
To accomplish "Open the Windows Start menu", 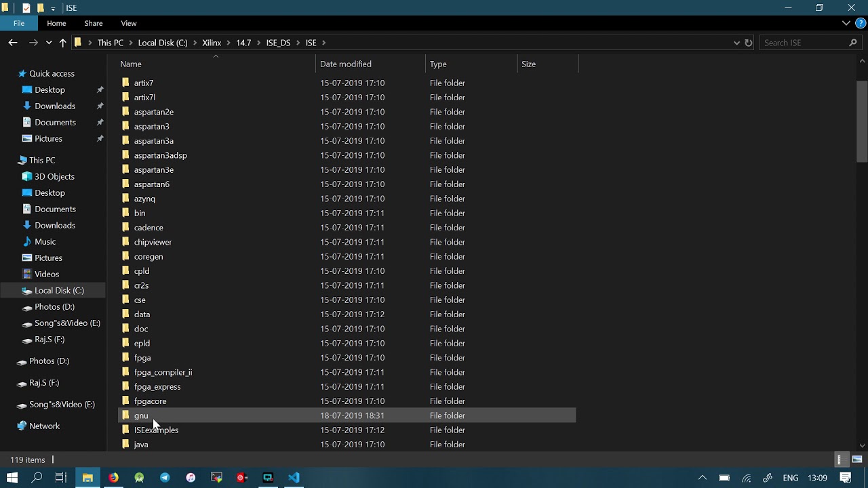I will click(12, 478).
